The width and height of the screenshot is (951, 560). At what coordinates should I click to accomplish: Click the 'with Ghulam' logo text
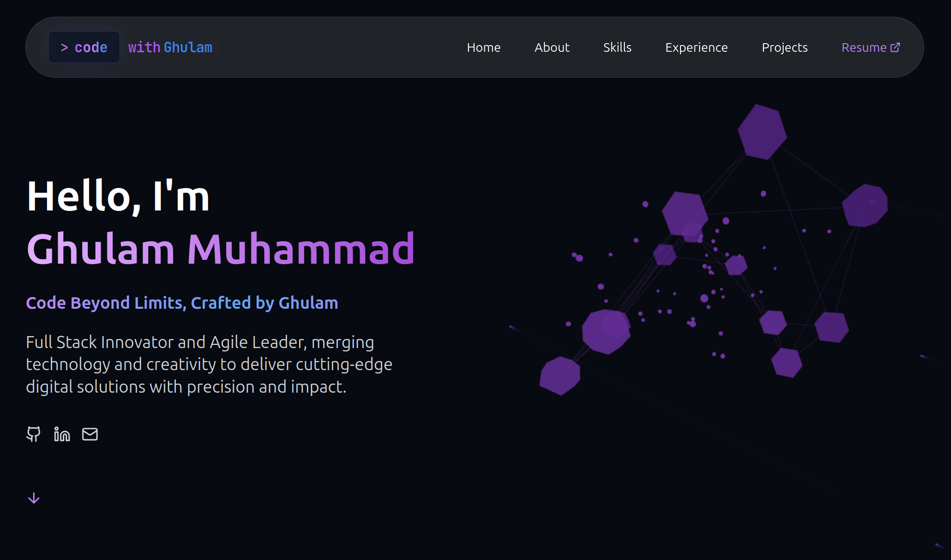170,47
